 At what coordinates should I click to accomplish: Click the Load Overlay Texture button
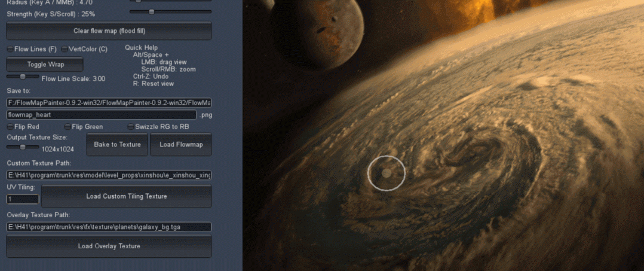pos(109,246)
